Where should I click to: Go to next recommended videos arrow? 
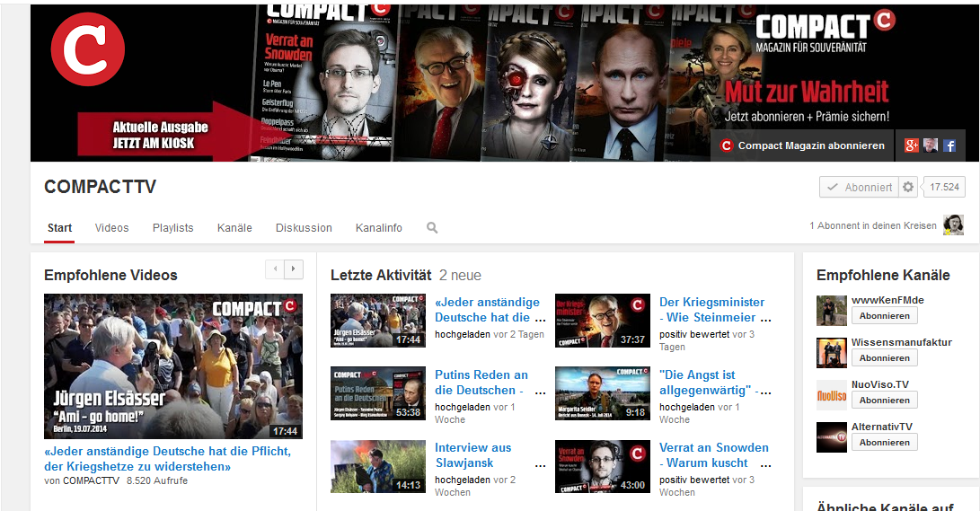coord(294,269)
